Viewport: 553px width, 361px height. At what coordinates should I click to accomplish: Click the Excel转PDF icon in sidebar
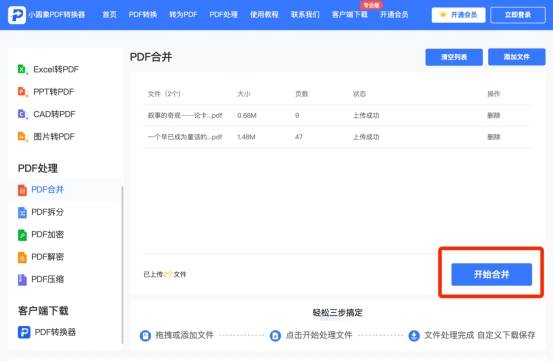tap(22, 69)
